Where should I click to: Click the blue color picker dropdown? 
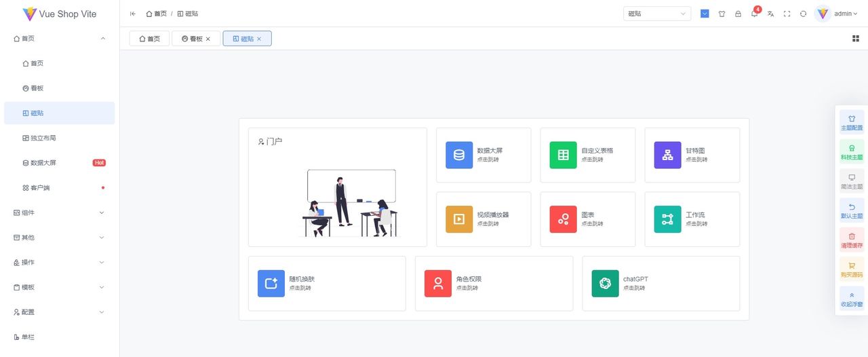pos(705,14)
